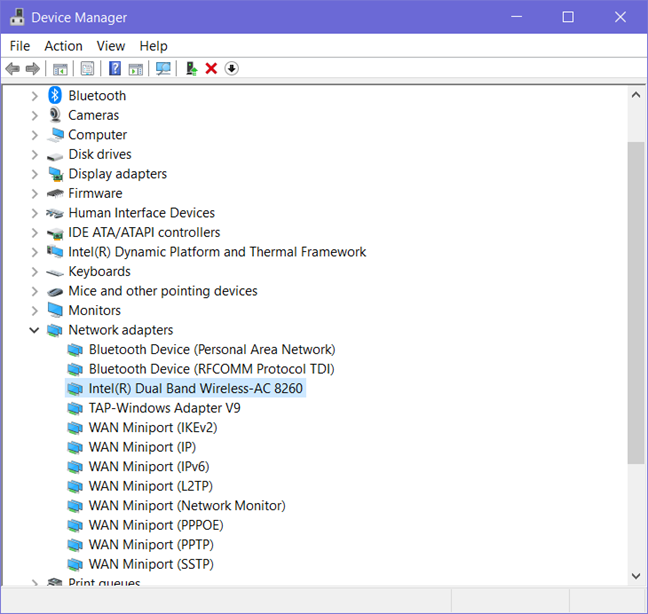Select Bluetooth Device (RFCOMM Protocol TDI)
The width and height of the screenshot is (648, 614).
point(212,369)
